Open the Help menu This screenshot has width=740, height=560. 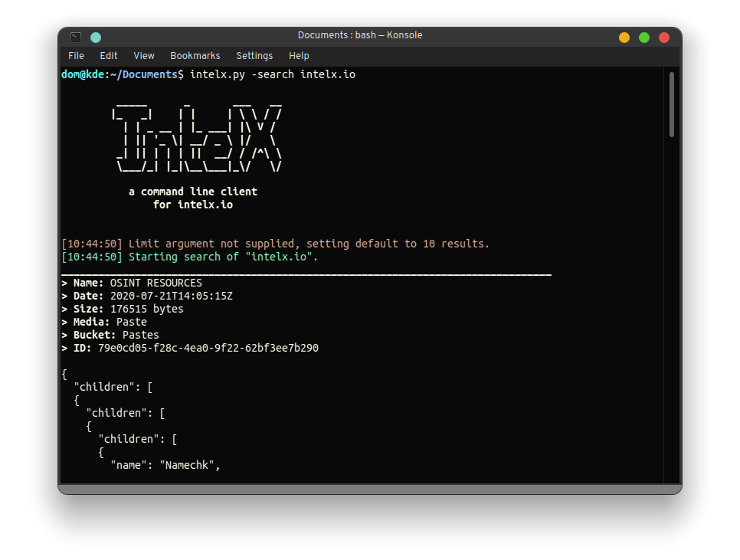click(x=299, y=56)
